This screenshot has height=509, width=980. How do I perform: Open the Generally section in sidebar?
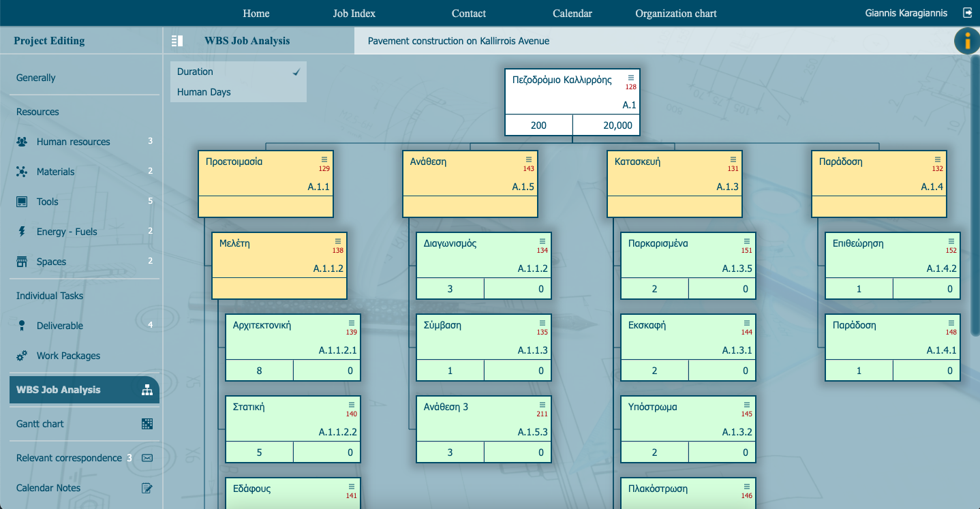pyautogui.click(x=36, y=78)
